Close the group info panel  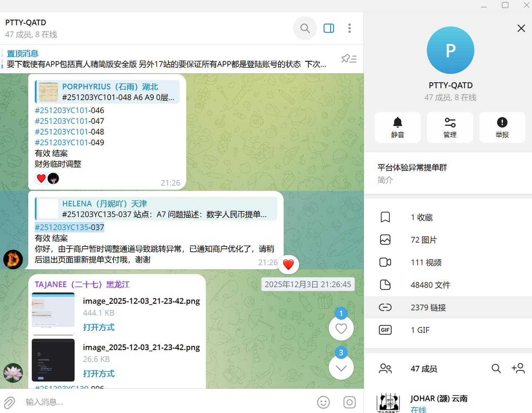click(521, 28)
